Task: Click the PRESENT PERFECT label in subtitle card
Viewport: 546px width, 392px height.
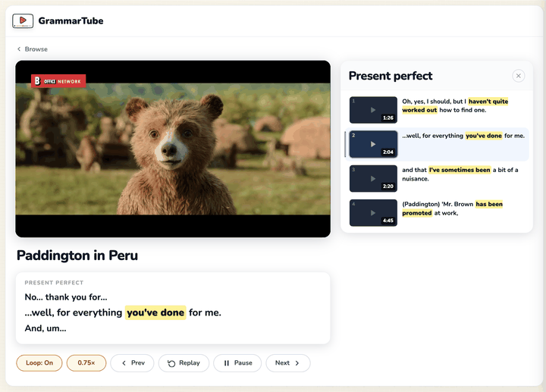Action: (54, 282)
